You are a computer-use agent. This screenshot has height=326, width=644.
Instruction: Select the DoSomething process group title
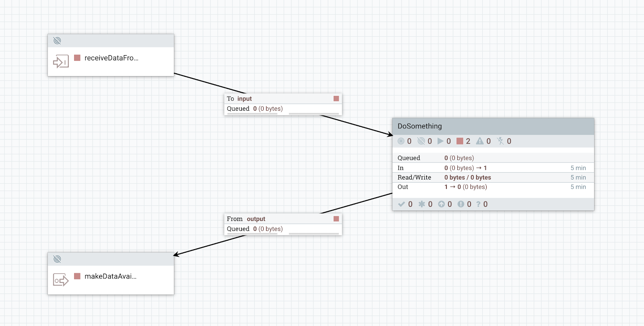(420, 126)
